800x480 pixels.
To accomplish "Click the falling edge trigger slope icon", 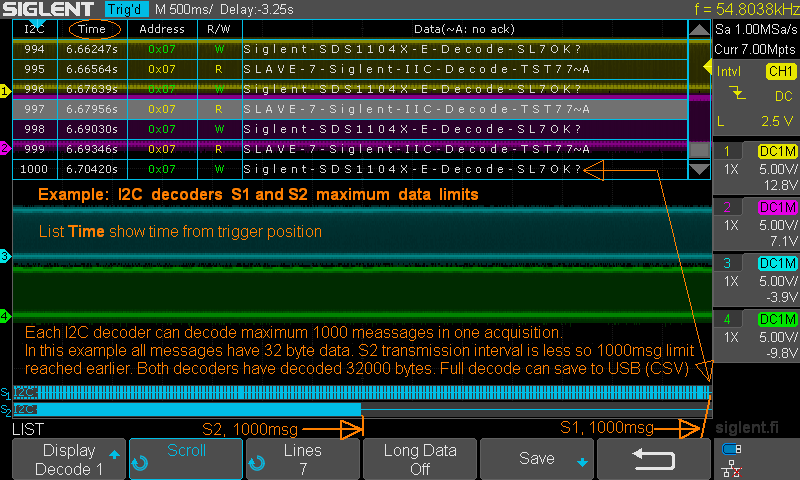I will tap(737, 93).
